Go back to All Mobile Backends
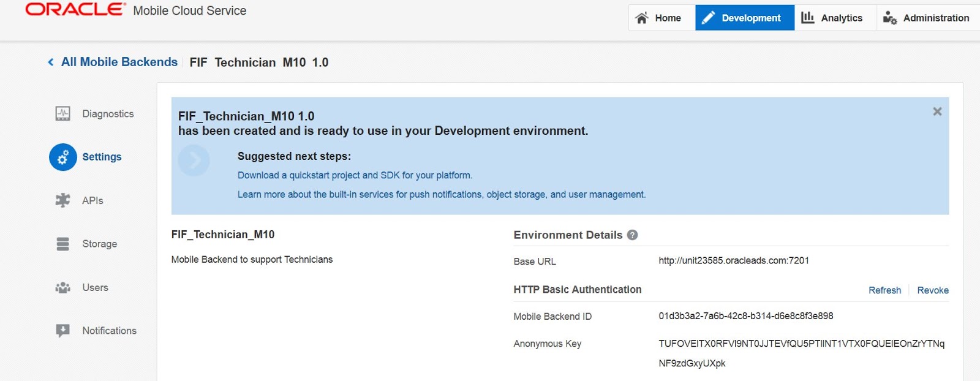 pos(119,62)
